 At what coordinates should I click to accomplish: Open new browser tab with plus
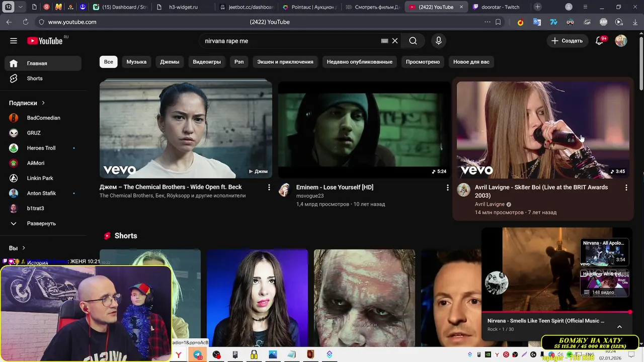click(x=538, y=7)
